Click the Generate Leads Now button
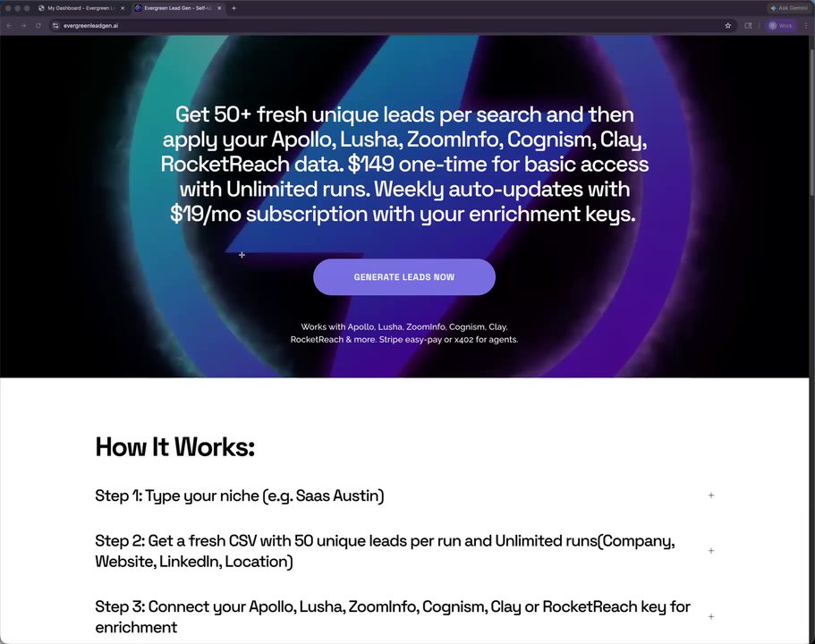Screen dimensions: 815x644 [404, 277]
